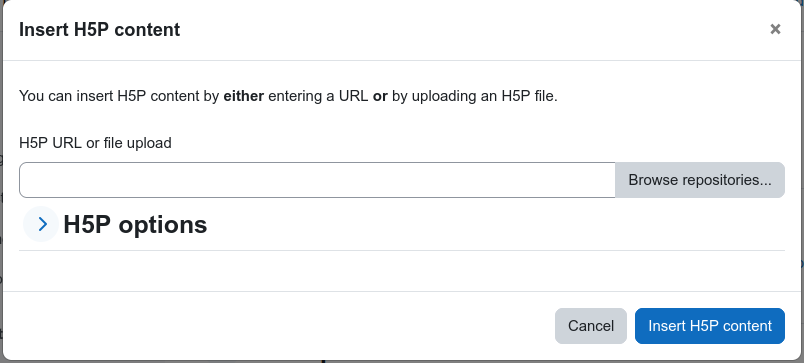Show H5P options via circular arrow icon
This screenshot has width=804, height=363.
[x=41, y=224]
